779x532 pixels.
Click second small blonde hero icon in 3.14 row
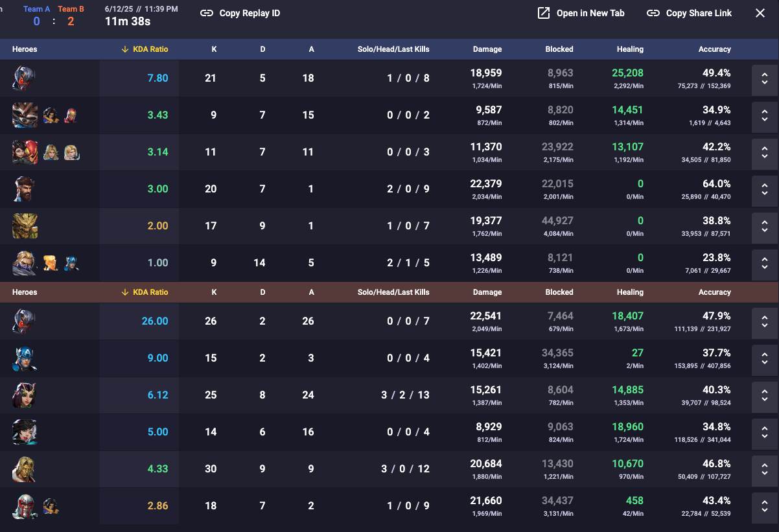71,152
